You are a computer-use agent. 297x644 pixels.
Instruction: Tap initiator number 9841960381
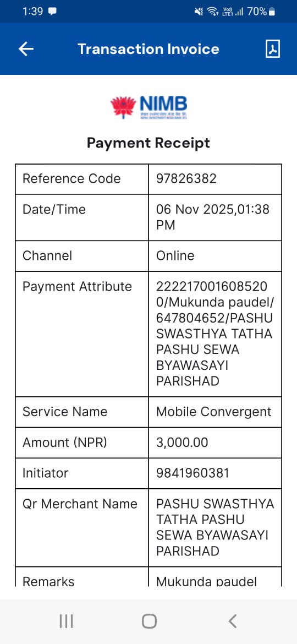193,473
